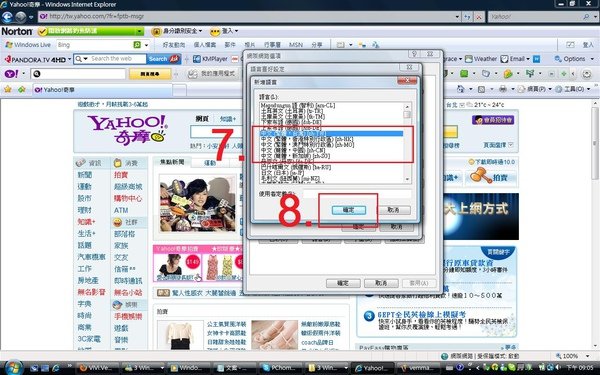Click the PChome taskbar button
Image resolution: width=600 pixels, height=375 pixels.
coord(280,368)
